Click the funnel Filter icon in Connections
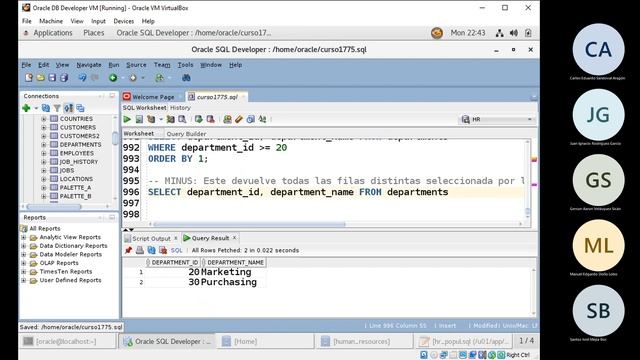Image resolution: width=640 pixels, height=360 pixels. (x=57, y=108)
